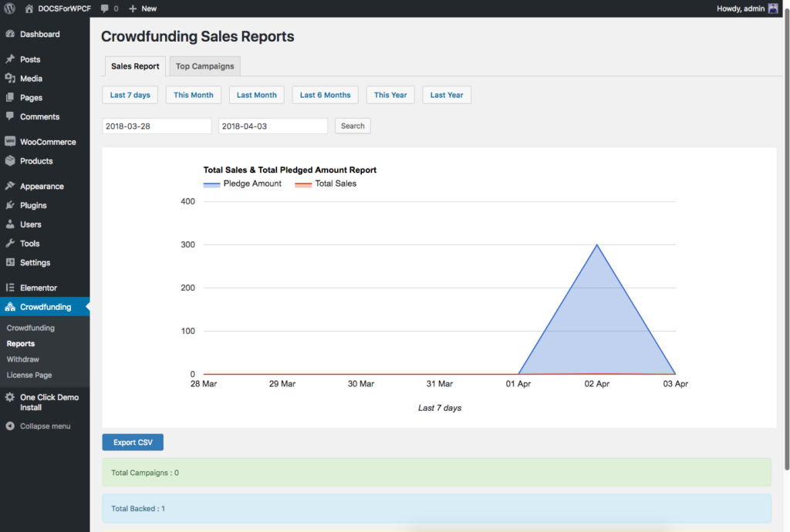Click the Dashboard gauge icon
This screenshot has height=532, width=790.
[10, 35]
